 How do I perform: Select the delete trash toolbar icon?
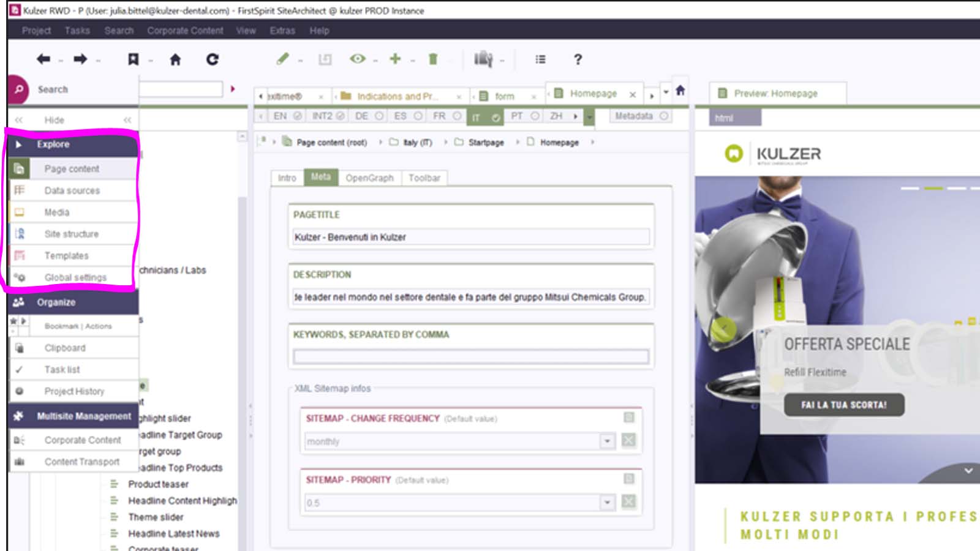coord(433,59)
